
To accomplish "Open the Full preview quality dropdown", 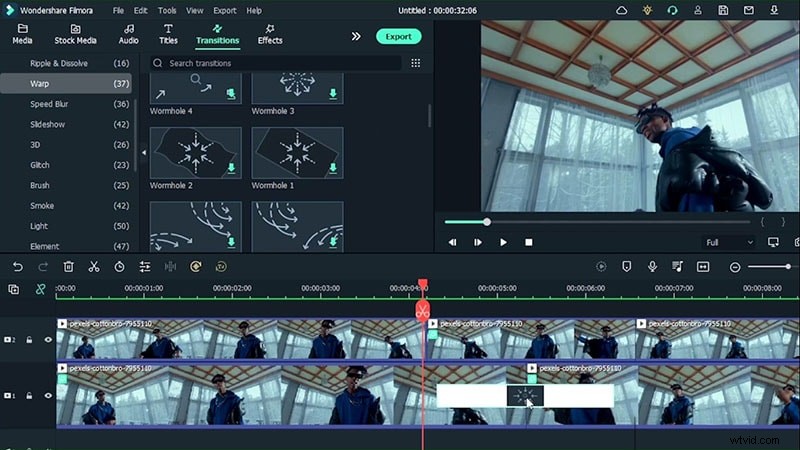I will [x=729, y=242].
